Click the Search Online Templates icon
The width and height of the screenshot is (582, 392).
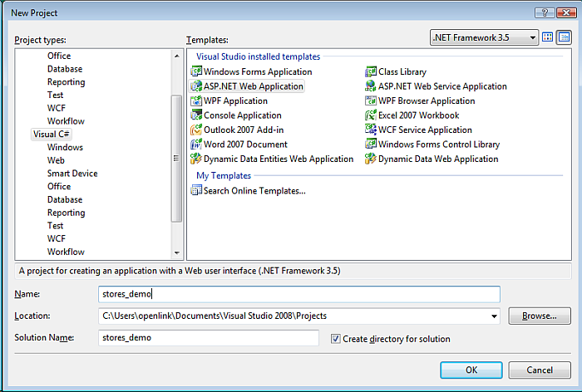point(196,191)
